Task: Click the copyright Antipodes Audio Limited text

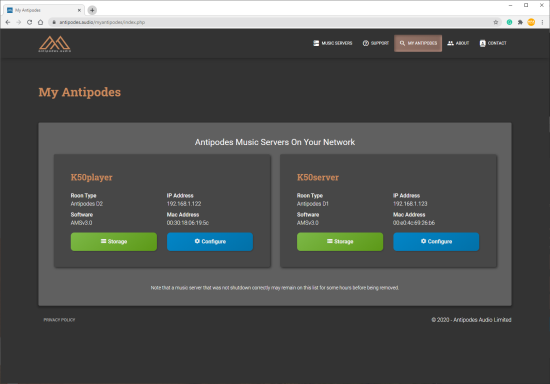Action: 471,320
